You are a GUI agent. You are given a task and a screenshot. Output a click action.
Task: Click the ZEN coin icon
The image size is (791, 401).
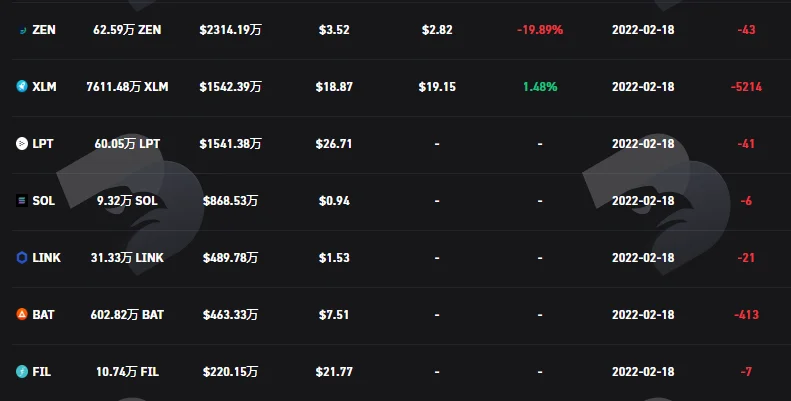click(22, 30)
